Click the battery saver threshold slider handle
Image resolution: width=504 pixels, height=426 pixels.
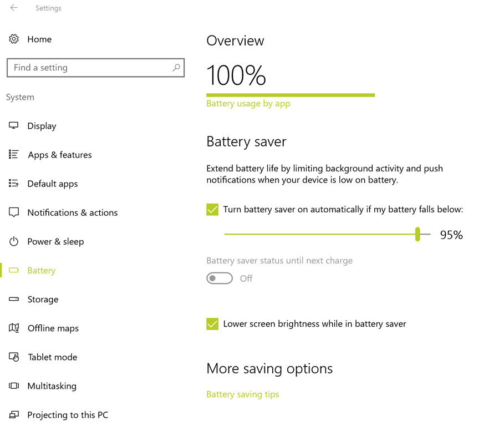point(418,234)
